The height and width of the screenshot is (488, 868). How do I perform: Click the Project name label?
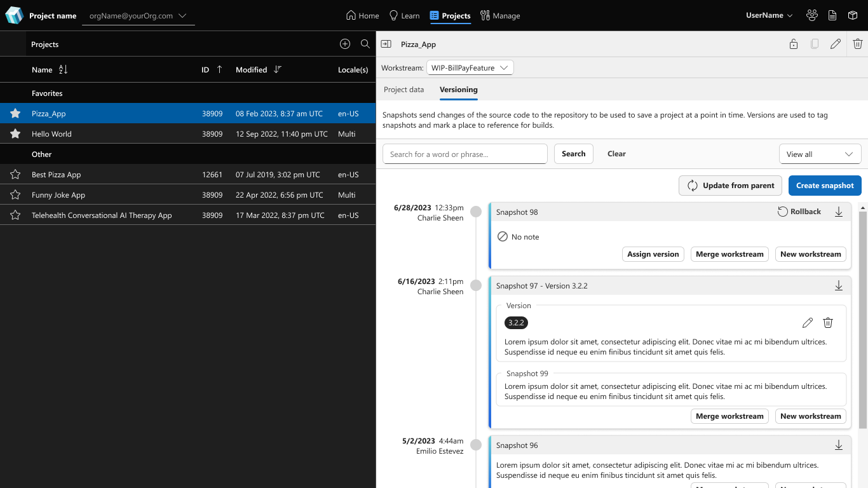coord(53,16)
